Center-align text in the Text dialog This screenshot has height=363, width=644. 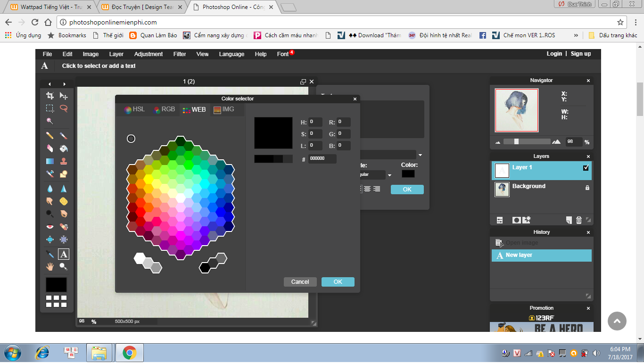click(367, 189)
